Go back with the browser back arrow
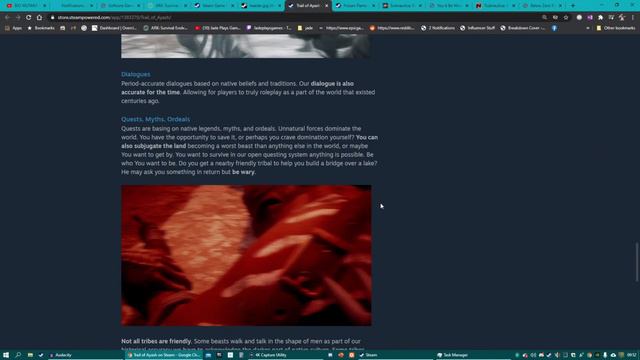Image resolution: width=640 pixels, height=360 pixels. point(7,18)
